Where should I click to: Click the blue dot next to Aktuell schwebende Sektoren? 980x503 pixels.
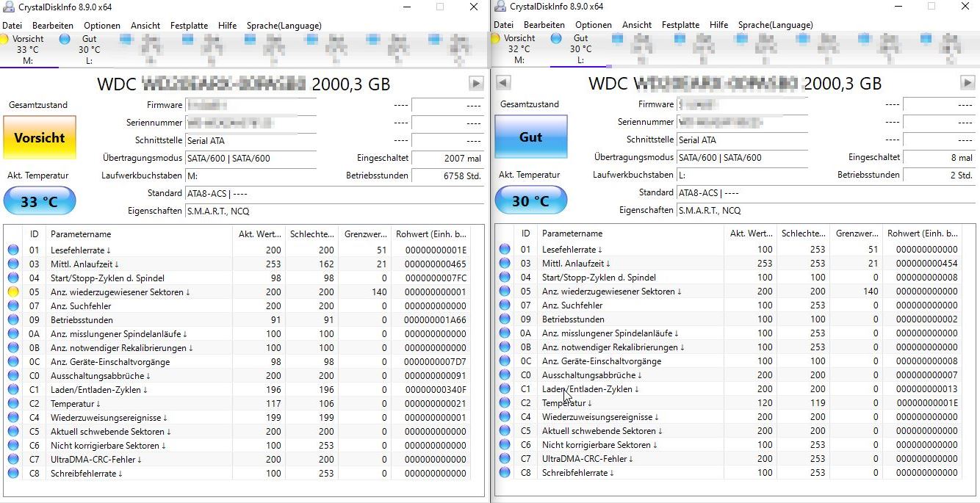click(x=13, y=431)
